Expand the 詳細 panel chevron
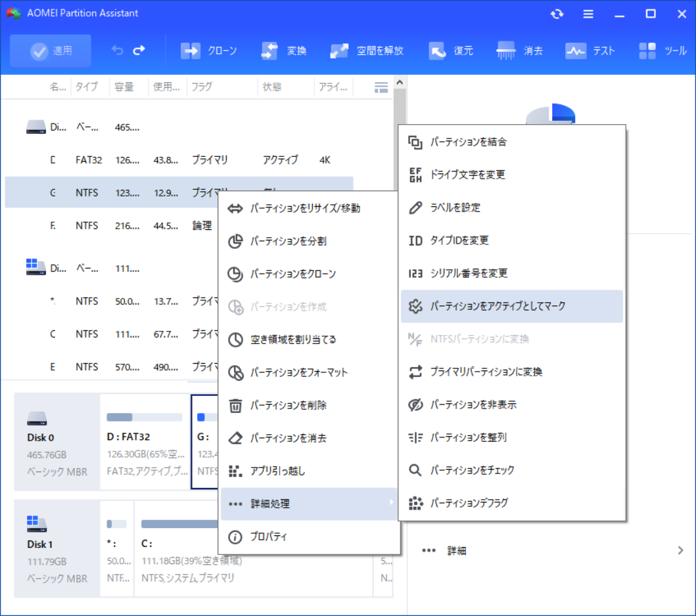696x616 pixels. coord(680,550)
